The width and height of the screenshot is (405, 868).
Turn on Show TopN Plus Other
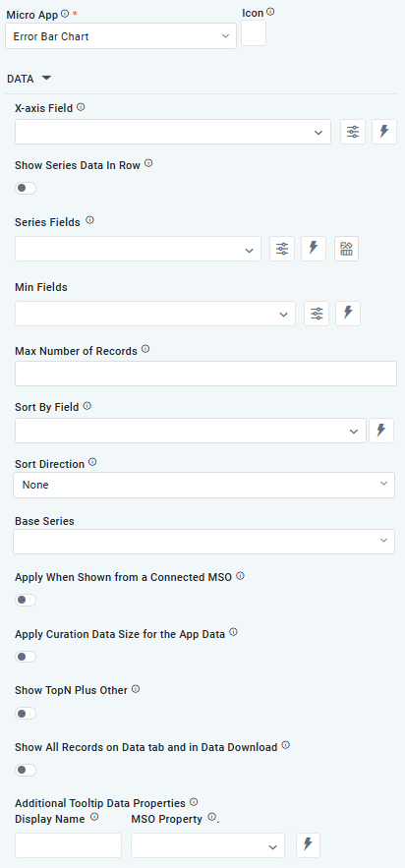tap(26, 713)
